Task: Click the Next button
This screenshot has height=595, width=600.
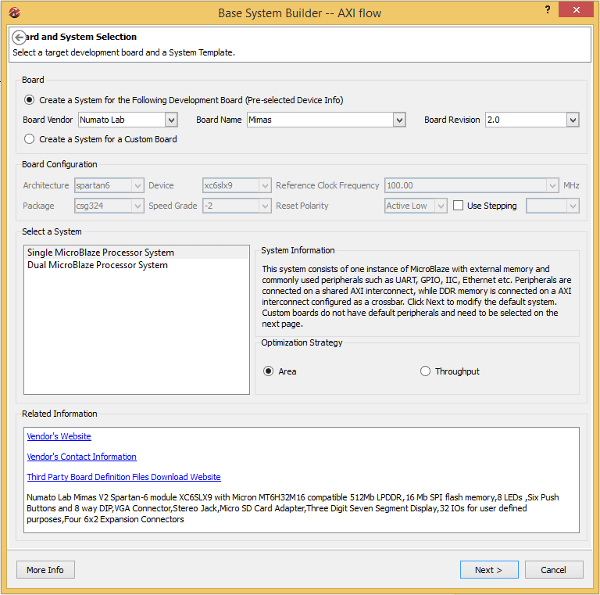Action: click(x=488, y=570)
